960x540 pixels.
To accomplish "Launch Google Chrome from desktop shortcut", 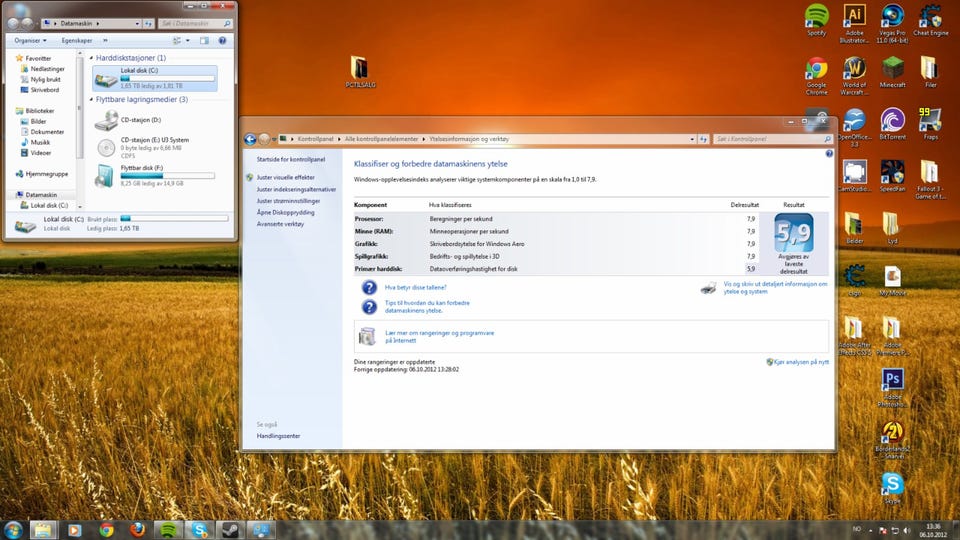I will tap(816, 69).
